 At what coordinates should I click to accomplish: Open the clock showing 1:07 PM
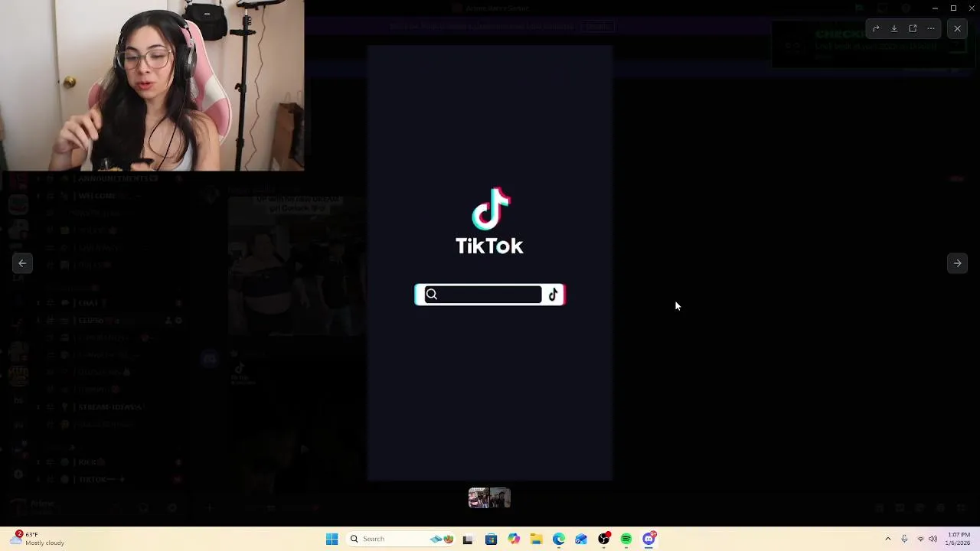point(959,539)
